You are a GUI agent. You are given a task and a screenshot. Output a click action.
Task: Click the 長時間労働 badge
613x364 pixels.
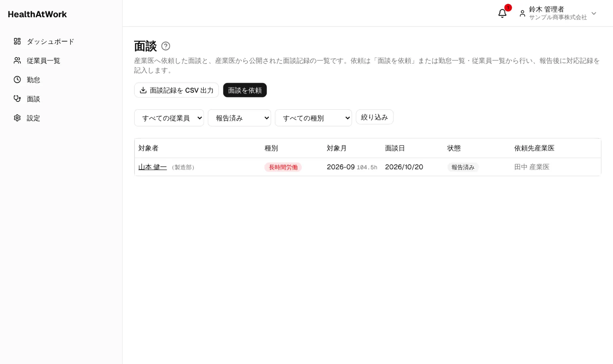click(x=283, y=167)
